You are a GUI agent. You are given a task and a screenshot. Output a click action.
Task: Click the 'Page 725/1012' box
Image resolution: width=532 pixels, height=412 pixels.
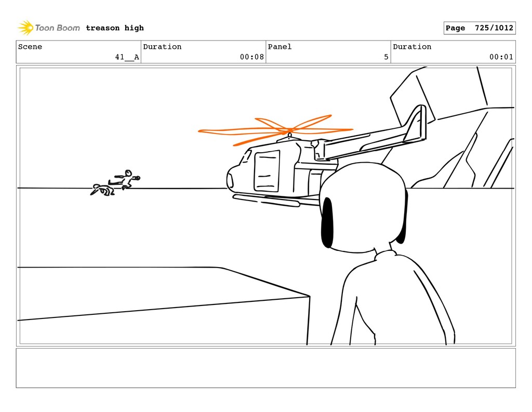pyautogui.click(x=480, y=28)
